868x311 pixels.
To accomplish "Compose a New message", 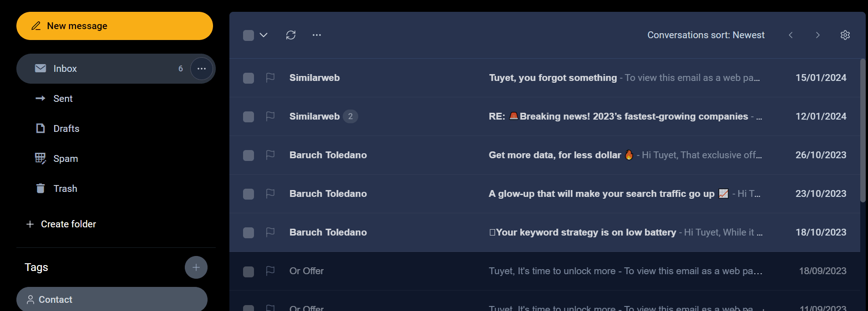I will 115,26.
